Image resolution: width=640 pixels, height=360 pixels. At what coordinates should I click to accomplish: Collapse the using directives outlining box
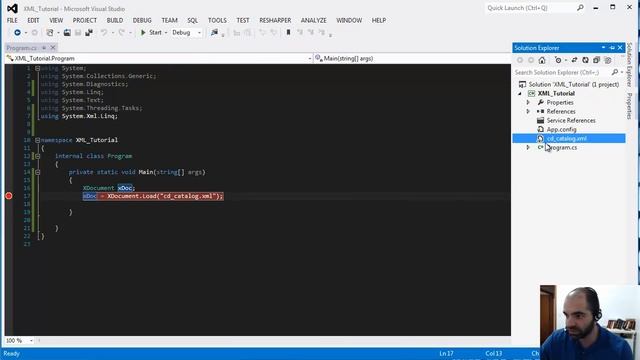(38, 68)
